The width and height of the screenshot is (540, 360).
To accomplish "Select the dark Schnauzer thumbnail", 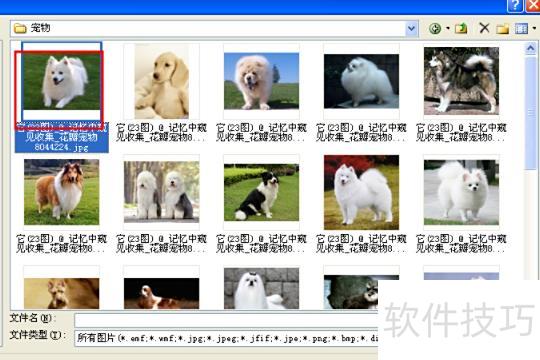I will (351, 292).
